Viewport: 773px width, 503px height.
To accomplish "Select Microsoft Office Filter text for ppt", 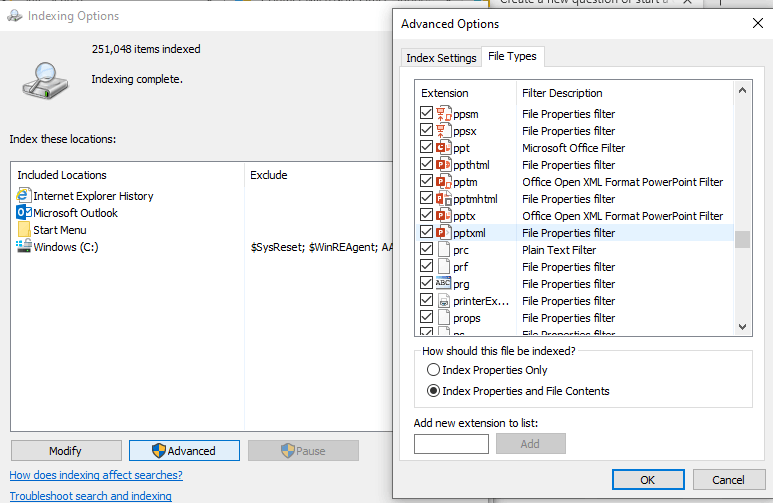I will [573, 148].
